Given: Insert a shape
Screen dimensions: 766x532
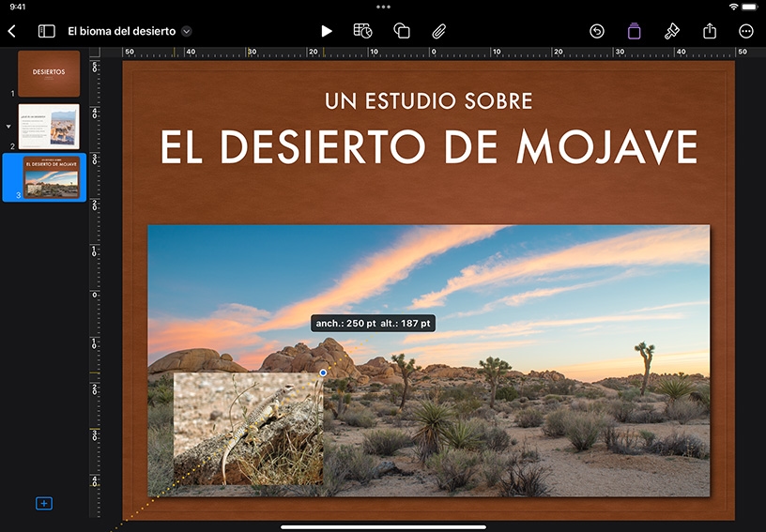Looking at the screenshot, I should tap(402, 31).
